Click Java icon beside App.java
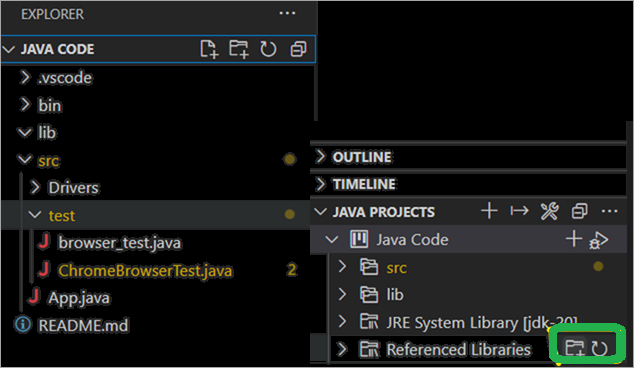The image size is (634, 368). (x=34, y=296)
